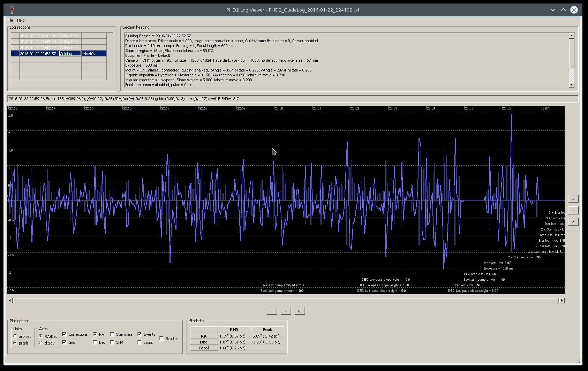Click 'Backlash comp enabled = true' event label

coord(282,285)
